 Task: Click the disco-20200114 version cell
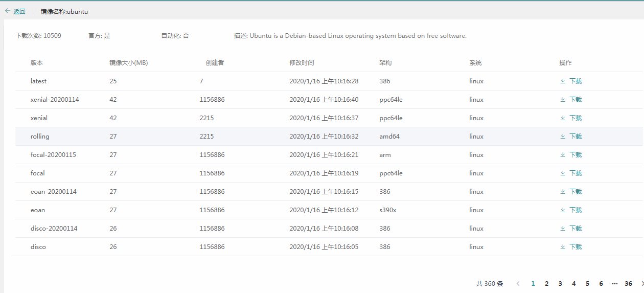[54, 228]
